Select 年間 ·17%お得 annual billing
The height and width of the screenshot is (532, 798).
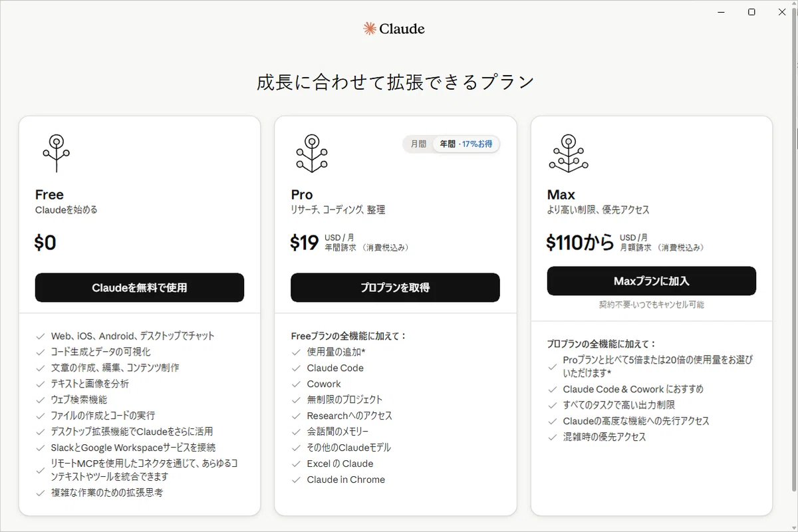465,144
